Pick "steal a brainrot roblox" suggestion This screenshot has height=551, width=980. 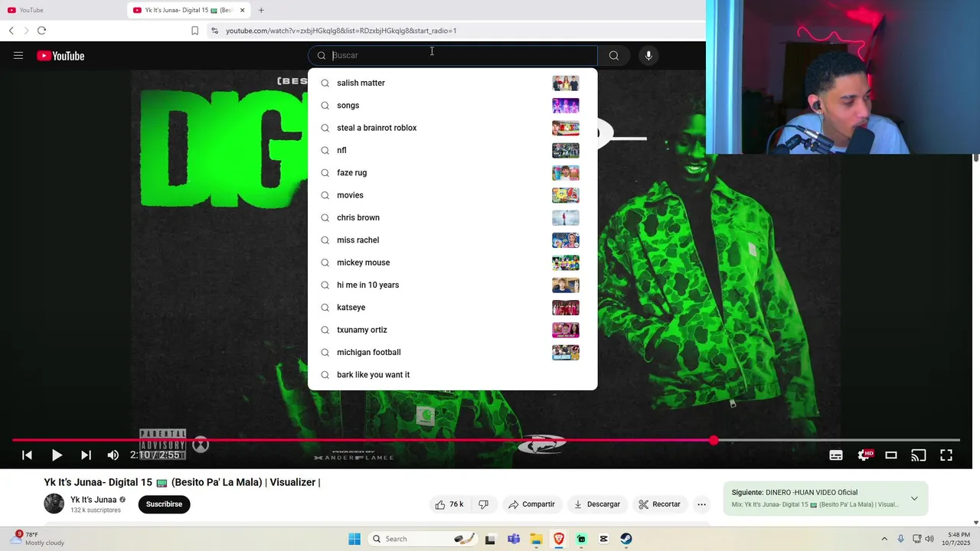pos(452,128)
